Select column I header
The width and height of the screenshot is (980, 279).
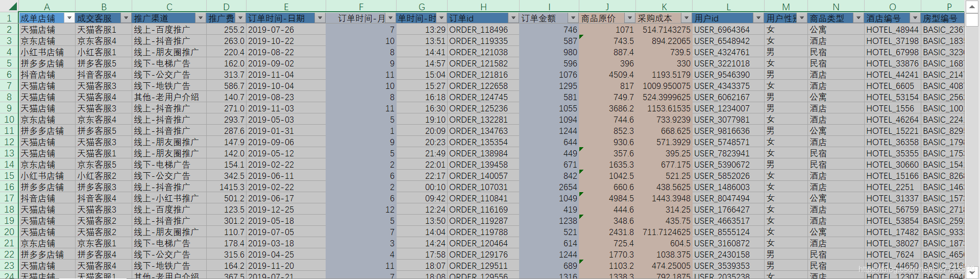[x=549, y=7]
